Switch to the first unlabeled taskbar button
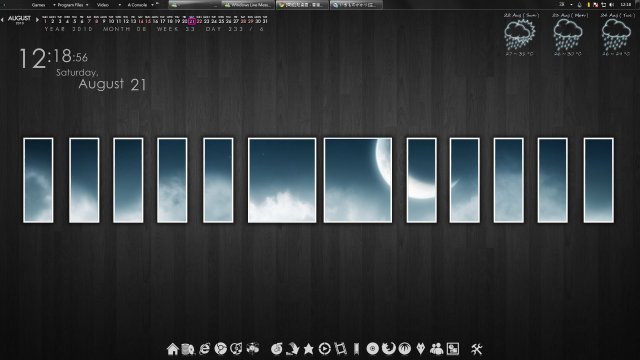Screen dimensions: 640x360 point(195,5)
